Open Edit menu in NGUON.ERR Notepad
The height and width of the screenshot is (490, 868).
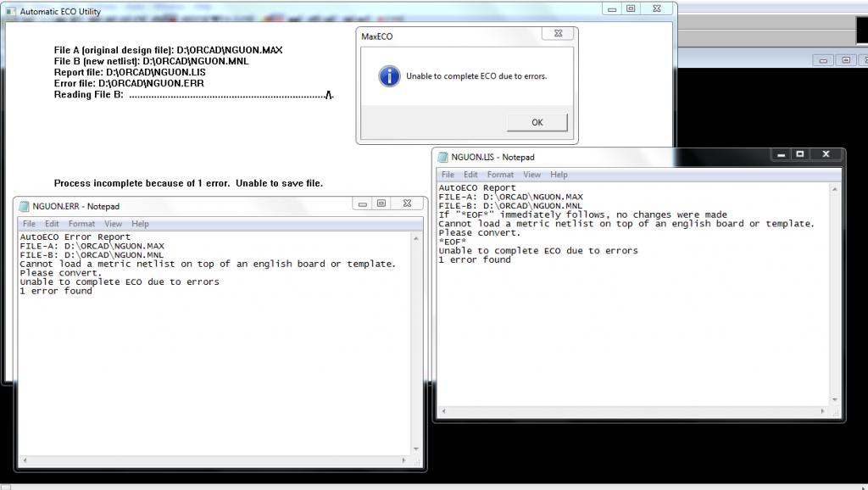point(52,224)
